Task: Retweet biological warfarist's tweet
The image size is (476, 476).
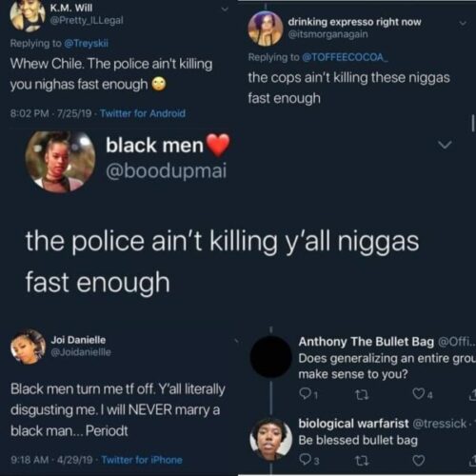Action: point(362,461)
